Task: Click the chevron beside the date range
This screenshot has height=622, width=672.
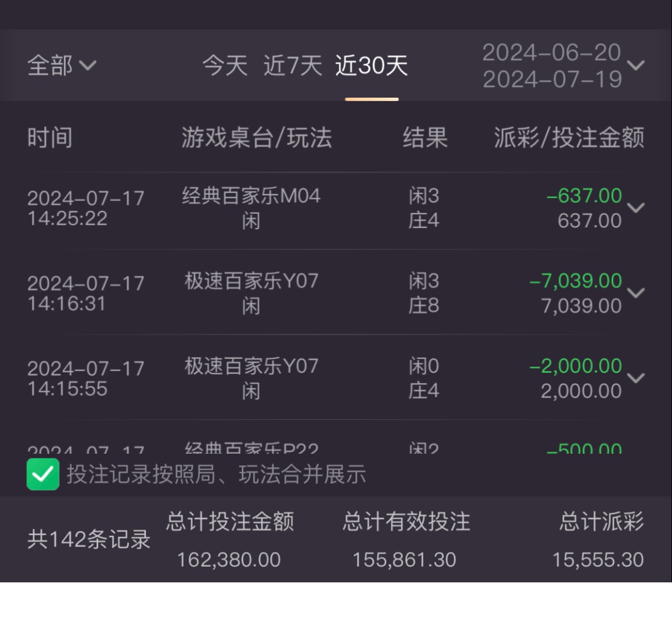Action: coord(636,65)
